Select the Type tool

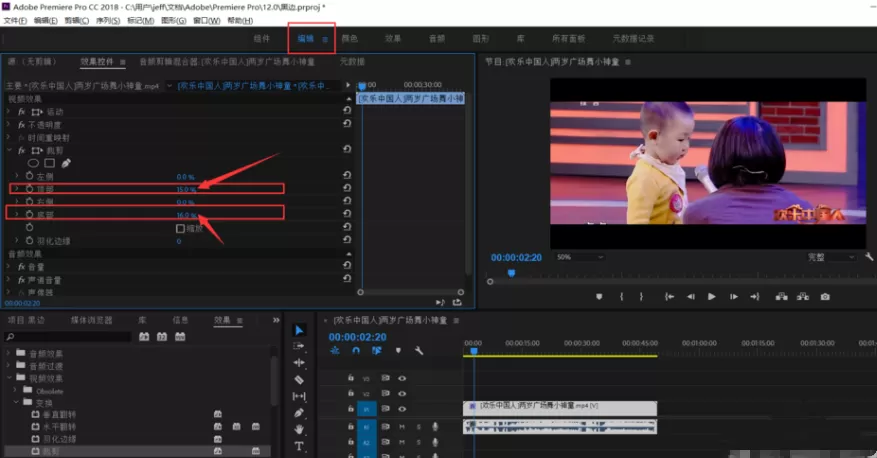coord(299,446)
